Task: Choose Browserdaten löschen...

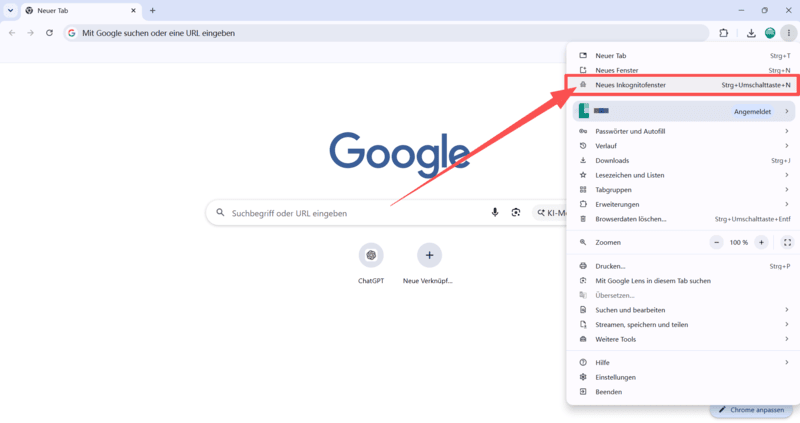Action: (684, 219)
